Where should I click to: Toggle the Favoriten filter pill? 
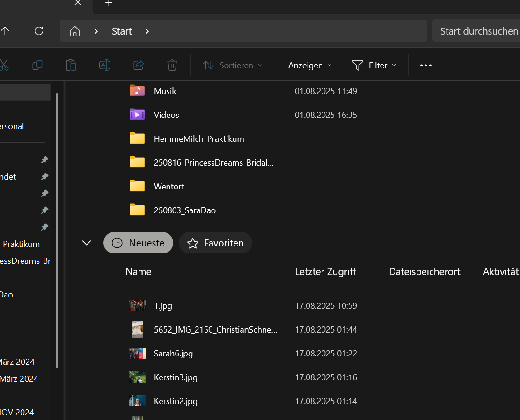point(215,243)
